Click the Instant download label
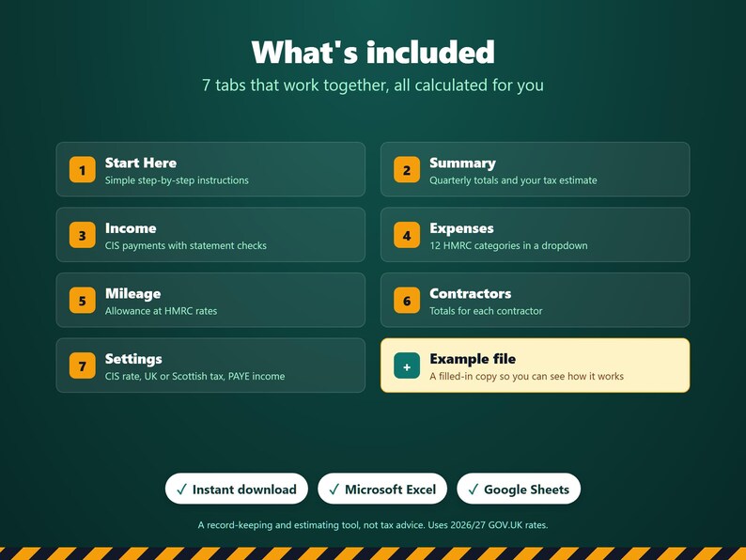This screenshot has height=560, width=746. tap(244, 490)
